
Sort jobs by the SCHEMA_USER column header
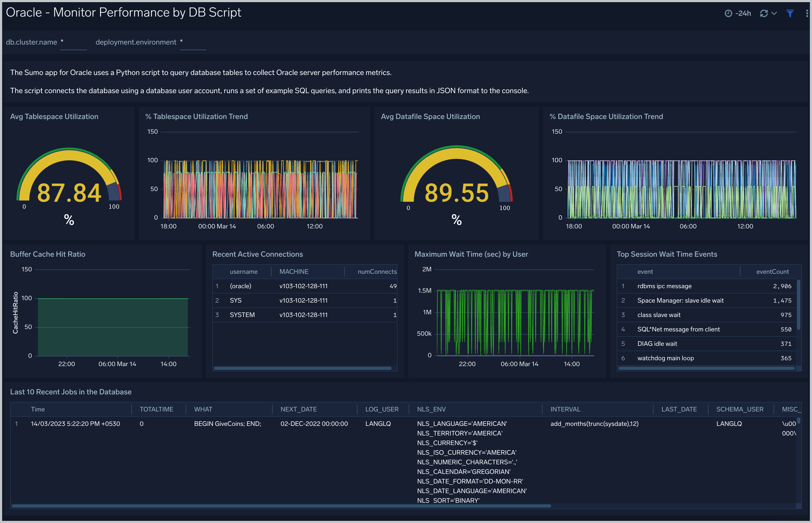(739, 409)
